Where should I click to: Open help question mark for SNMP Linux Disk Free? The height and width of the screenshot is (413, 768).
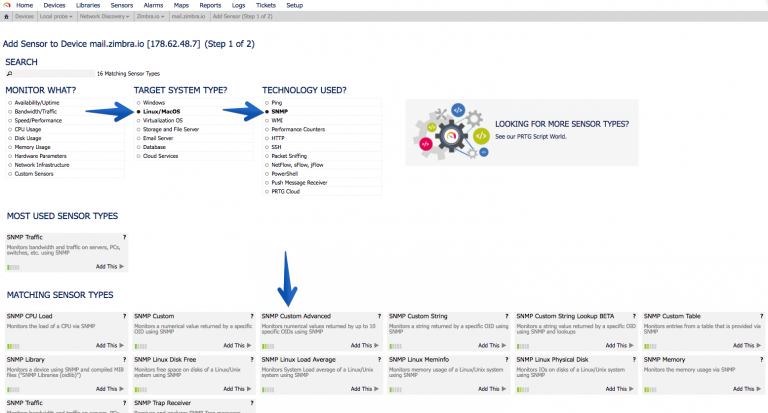click(x=252, y=359)
